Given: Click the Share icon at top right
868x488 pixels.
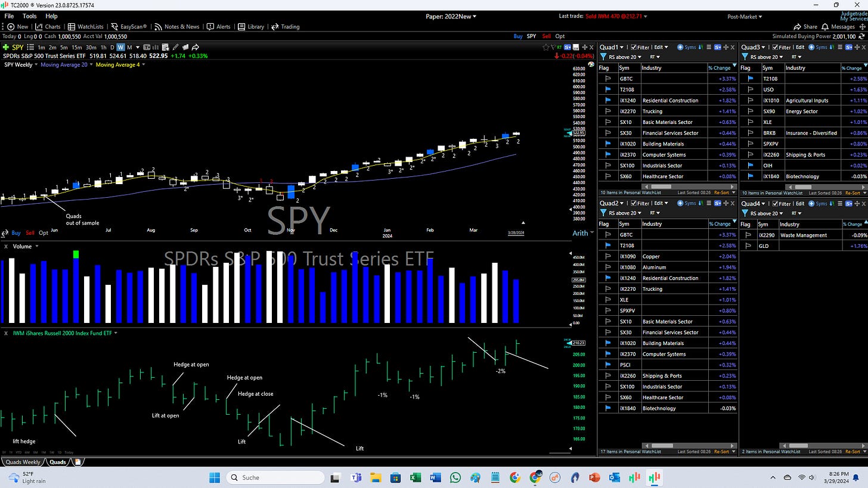Looking at the screenshot, I should coord(797,27).
